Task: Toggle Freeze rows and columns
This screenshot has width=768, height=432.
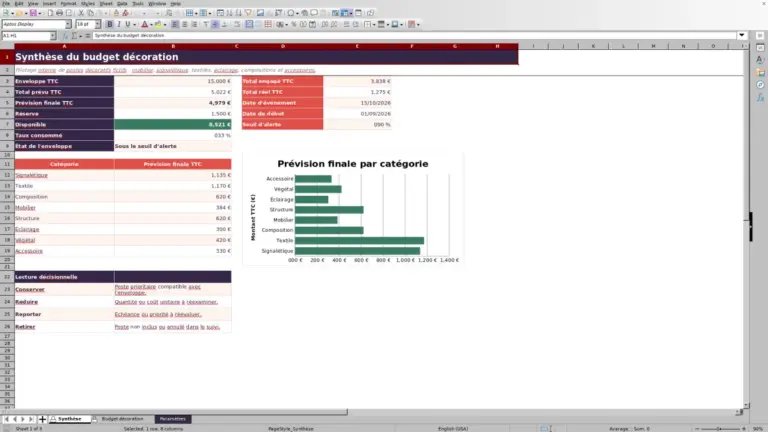Action: tap(346, 13)
